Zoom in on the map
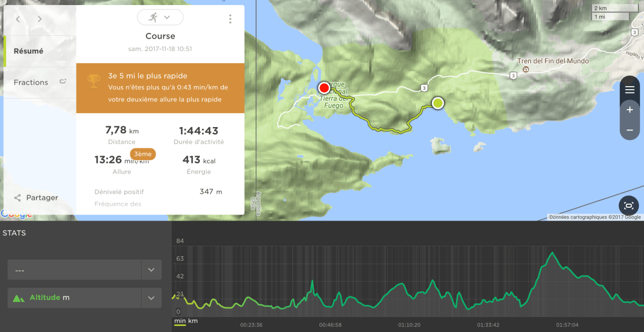The image size is (644, 332). click(629, 110)
